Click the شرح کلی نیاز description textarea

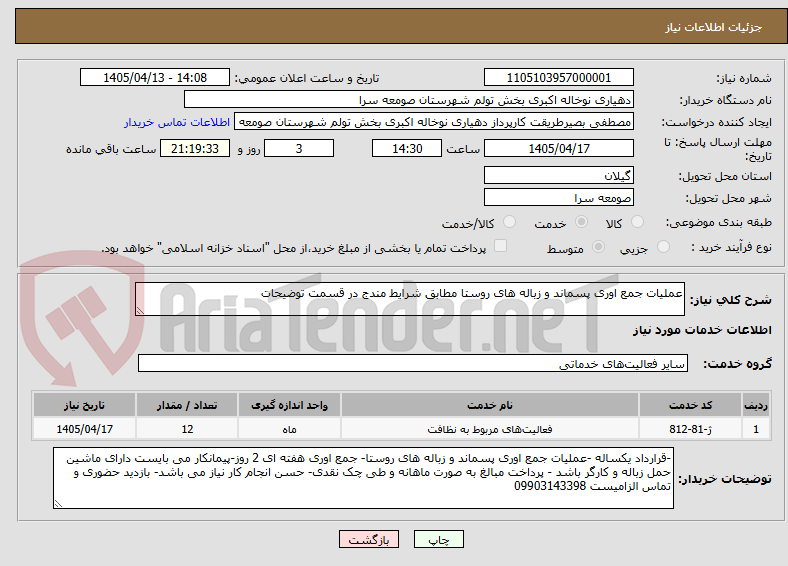[x=410, y=299]
